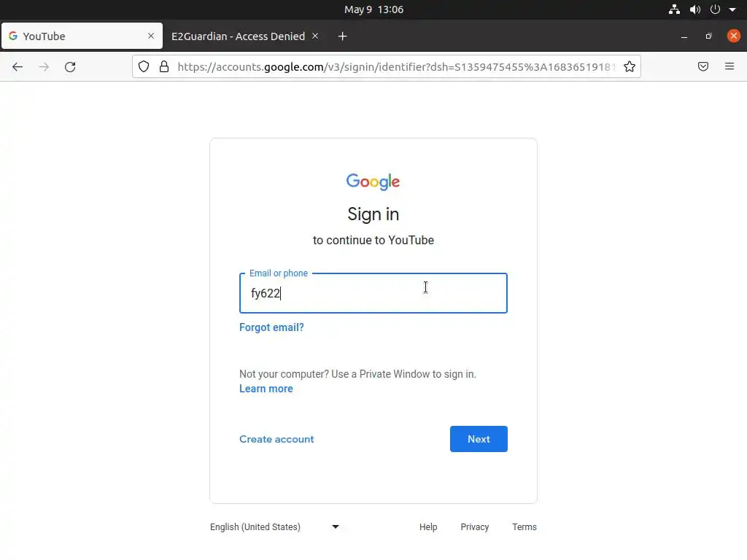Switch to the YouTube tab
This screenshot has height=560, width=747.
click(82, 36)
